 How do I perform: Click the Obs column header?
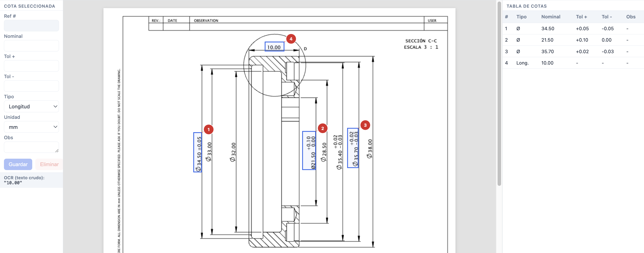(631, 17)
